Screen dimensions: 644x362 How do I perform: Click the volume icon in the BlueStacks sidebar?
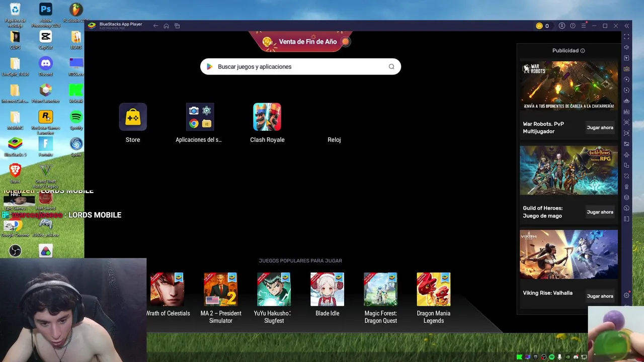tap(626, 47)
